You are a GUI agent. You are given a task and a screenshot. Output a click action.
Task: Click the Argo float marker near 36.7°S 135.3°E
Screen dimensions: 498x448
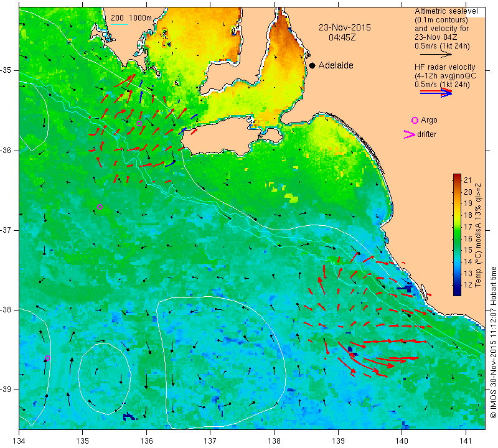(100, 207)
